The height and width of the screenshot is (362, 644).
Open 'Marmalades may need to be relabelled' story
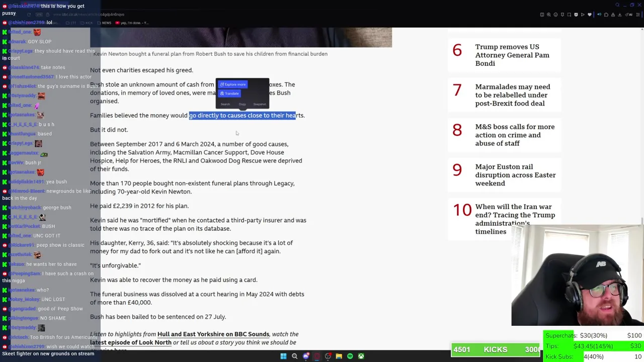[x=513, y=95]
